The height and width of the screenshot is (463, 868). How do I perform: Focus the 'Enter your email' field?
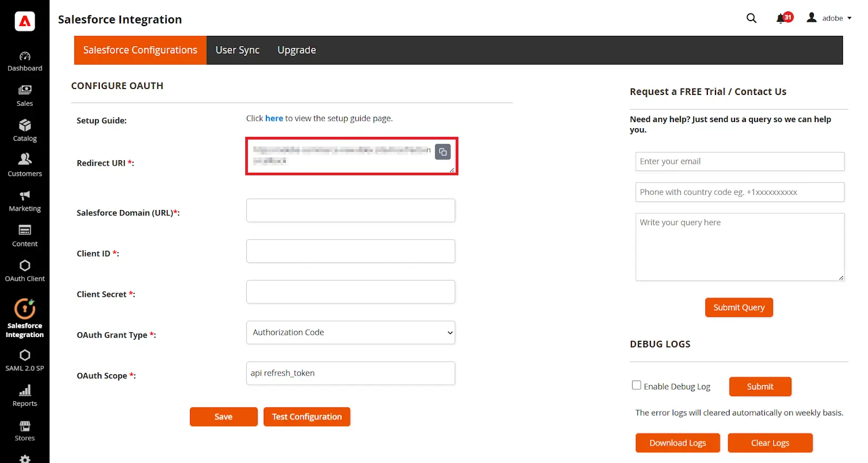(740, 161)
